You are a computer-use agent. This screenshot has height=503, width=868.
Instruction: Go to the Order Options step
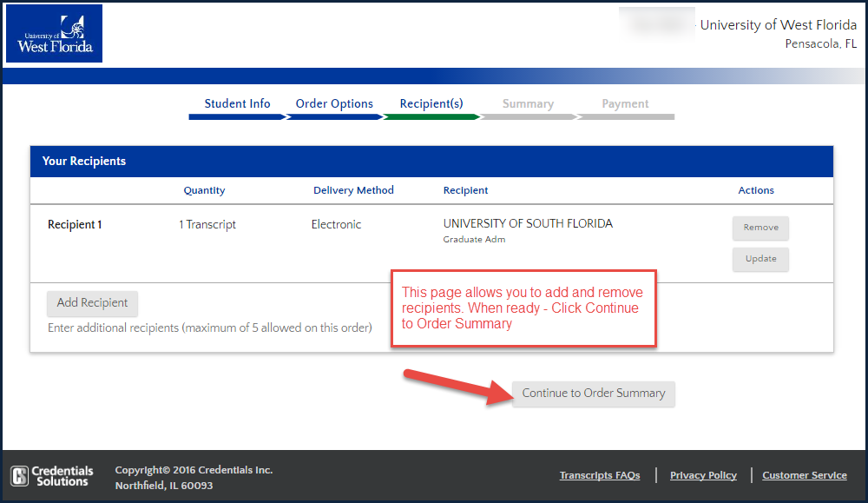coord(334,103)
